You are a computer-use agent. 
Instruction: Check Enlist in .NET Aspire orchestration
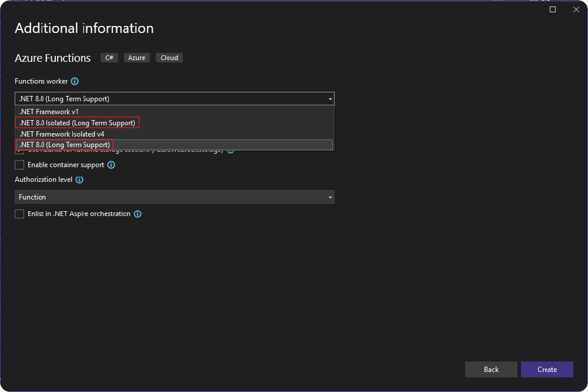pos(19,214)
